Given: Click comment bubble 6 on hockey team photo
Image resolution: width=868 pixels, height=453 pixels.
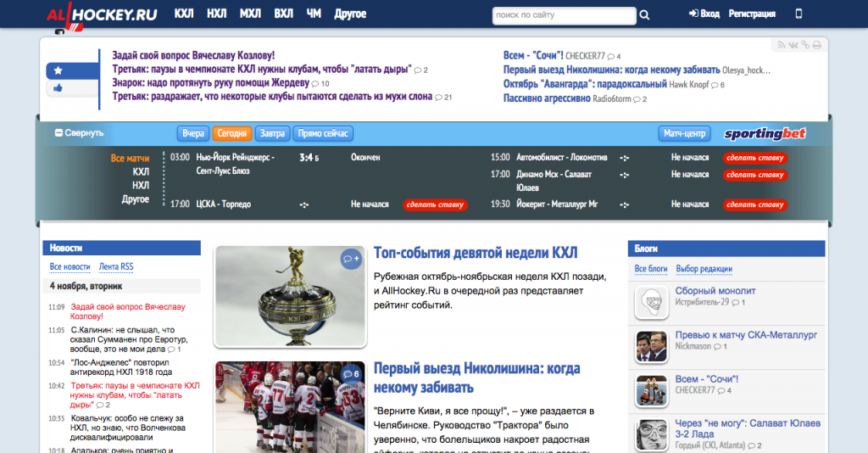Looking at the screenshot, I should (x=351, y=374).
